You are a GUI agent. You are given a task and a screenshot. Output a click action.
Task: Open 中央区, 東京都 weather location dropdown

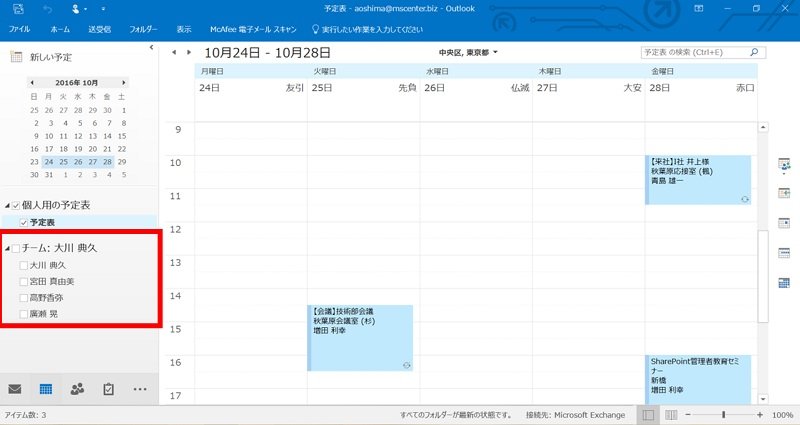[495, 52]
